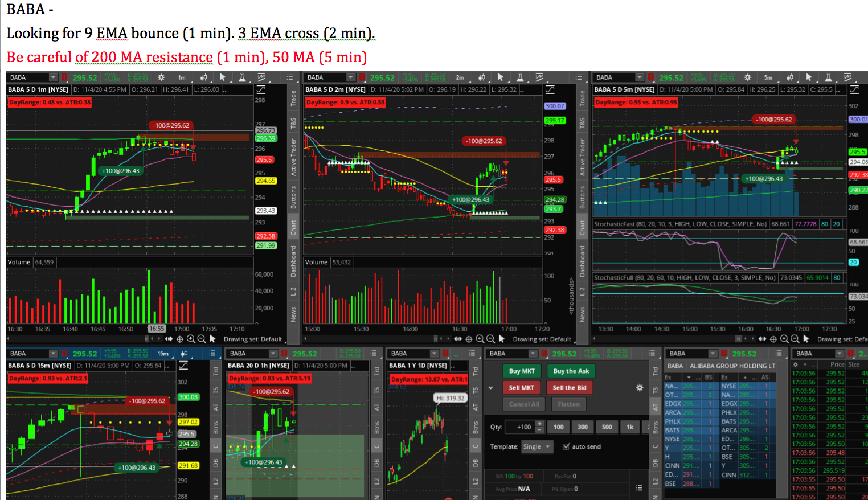
Task: Click the Cancel All button
Action: 524,404
